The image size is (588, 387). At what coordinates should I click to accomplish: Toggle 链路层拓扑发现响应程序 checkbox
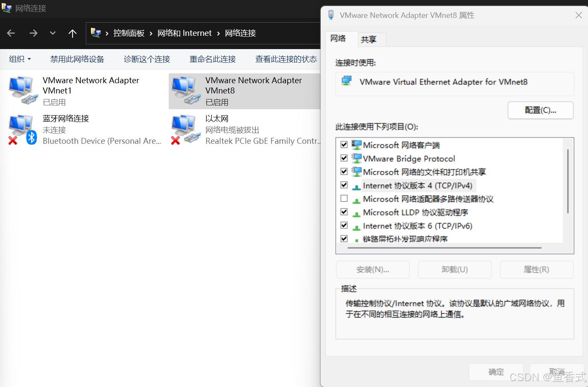344,239
